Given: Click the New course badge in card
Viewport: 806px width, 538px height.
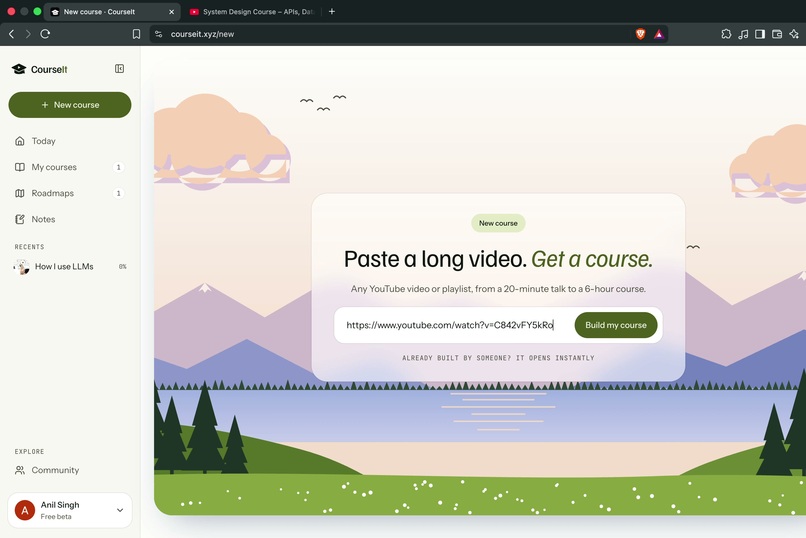Looking at the screenshot, I should (x=498, y=223).
